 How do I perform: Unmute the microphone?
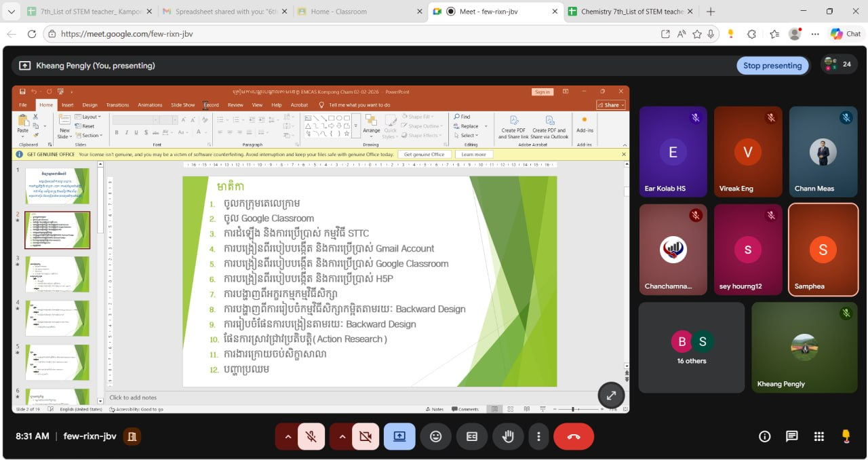click(x=311, y=437)
